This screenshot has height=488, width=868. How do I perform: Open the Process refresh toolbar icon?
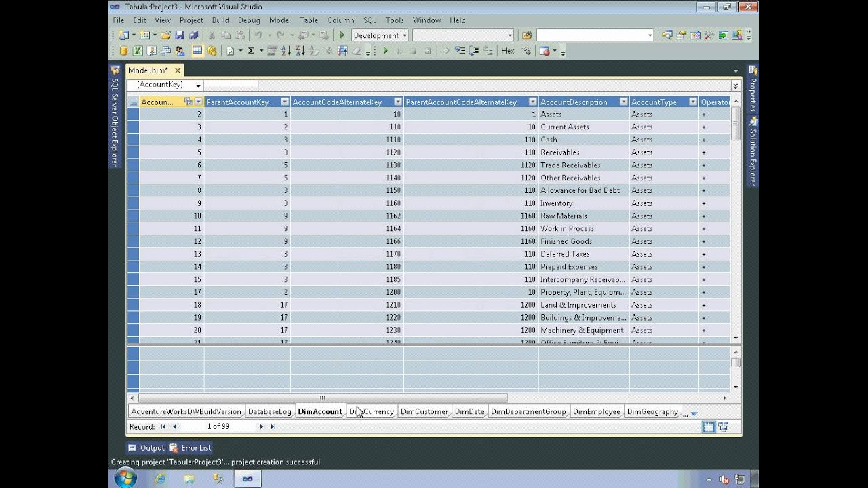pos(231,51)
